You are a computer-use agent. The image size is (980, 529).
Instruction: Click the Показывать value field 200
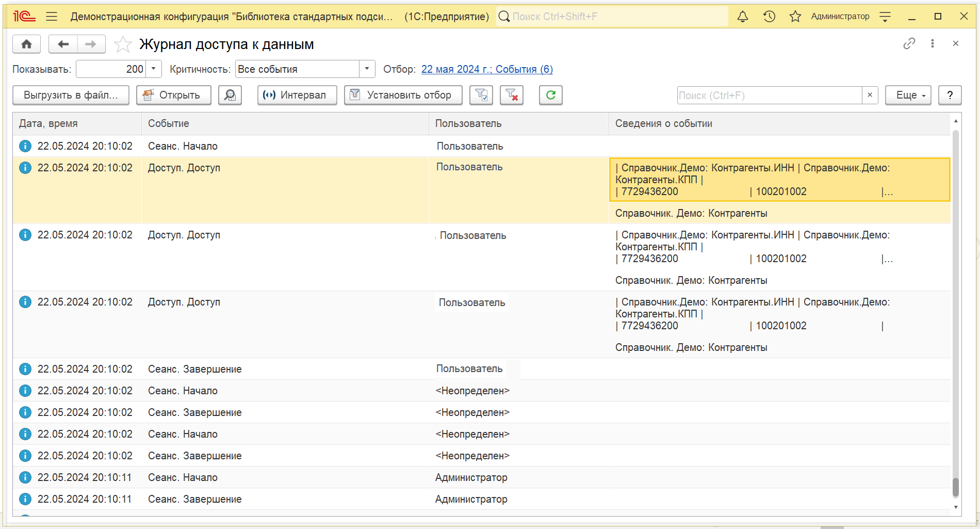coord(111,69)
